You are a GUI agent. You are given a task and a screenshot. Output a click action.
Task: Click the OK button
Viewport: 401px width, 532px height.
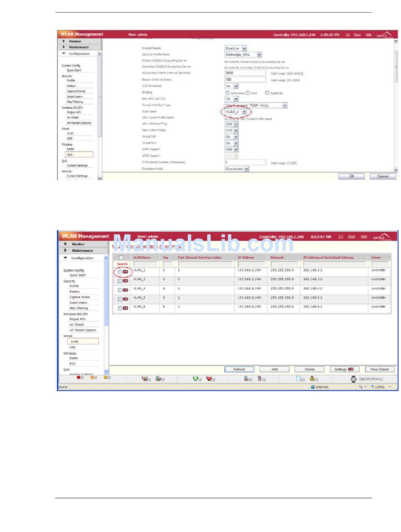click(352, 176)
